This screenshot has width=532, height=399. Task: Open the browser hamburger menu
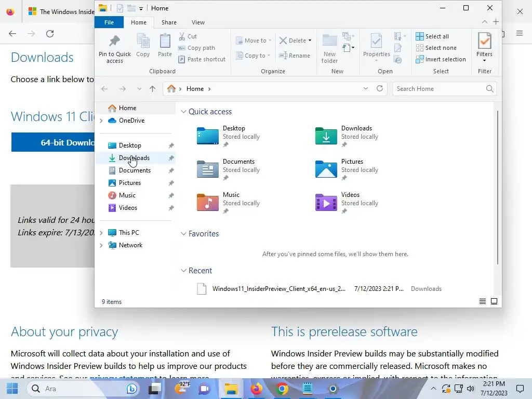520,33
